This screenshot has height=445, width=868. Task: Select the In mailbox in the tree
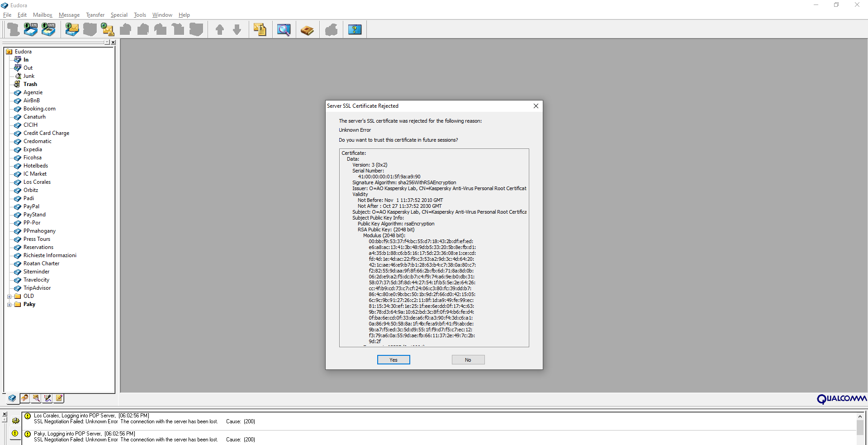pos(26,60)
